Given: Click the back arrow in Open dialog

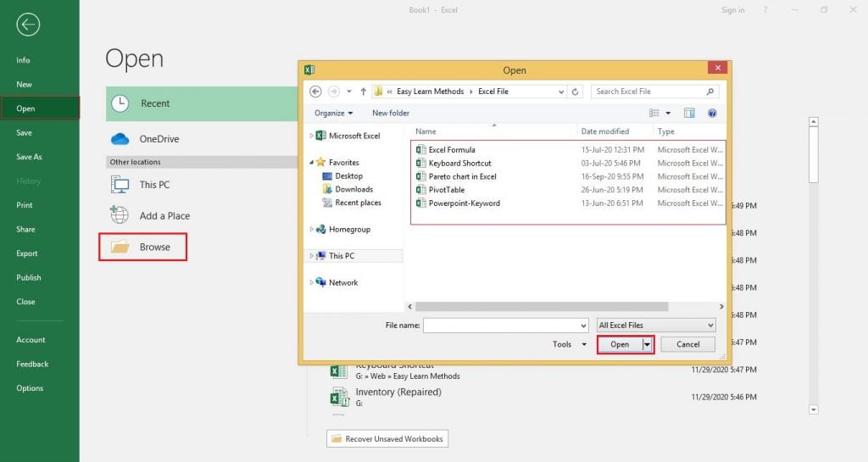Looking at the screenshot, I should pyautogui.click(x=315, y=92).
